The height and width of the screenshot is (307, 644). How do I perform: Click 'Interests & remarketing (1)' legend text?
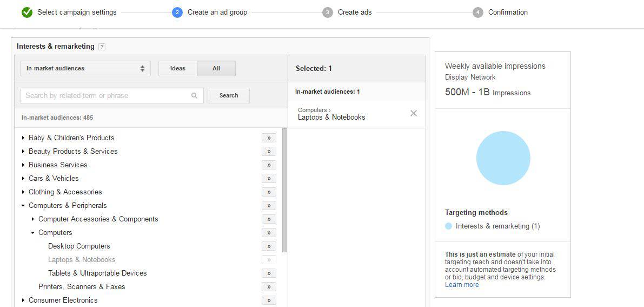pyautogui.click(x=498, y=226)
